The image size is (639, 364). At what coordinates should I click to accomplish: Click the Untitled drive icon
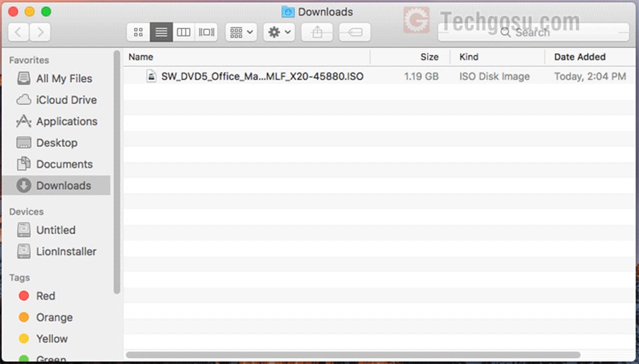[x=24, y=230]
